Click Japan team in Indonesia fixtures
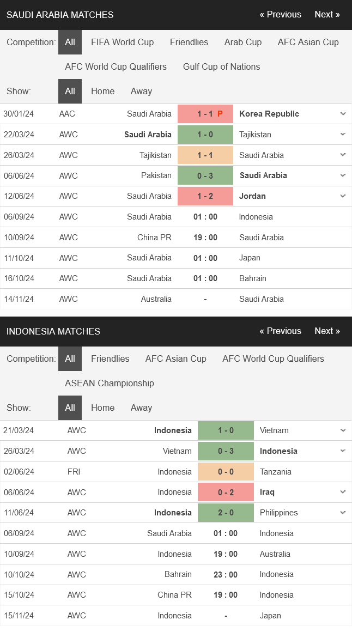 coord(270,616)
